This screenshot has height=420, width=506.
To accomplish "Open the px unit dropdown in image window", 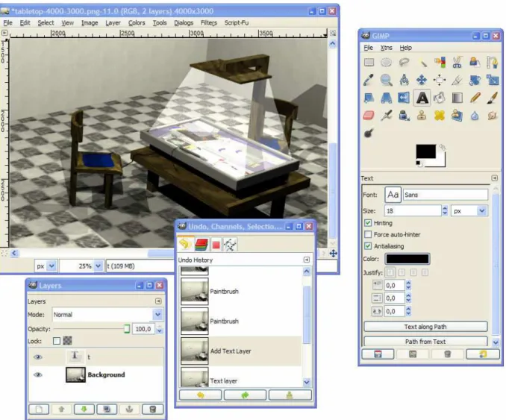I will pos(51,266).
